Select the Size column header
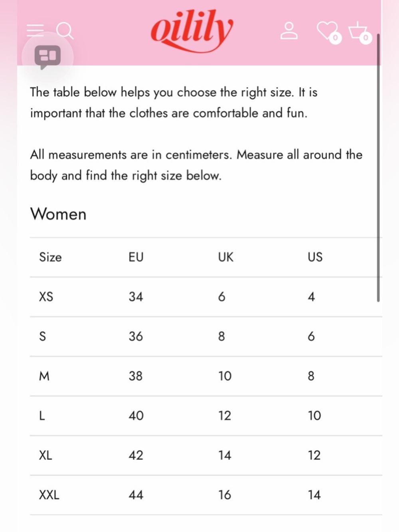 pos(50,257)
